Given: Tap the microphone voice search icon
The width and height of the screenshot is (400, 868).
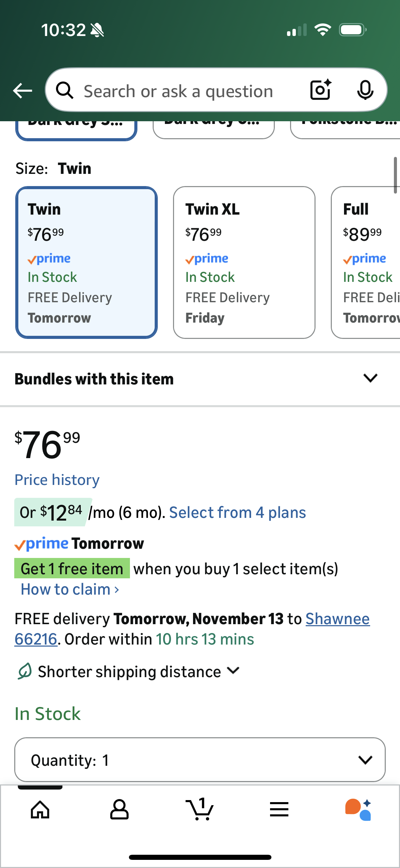Looking at the screenshot, I should click(x=365, y=90).
